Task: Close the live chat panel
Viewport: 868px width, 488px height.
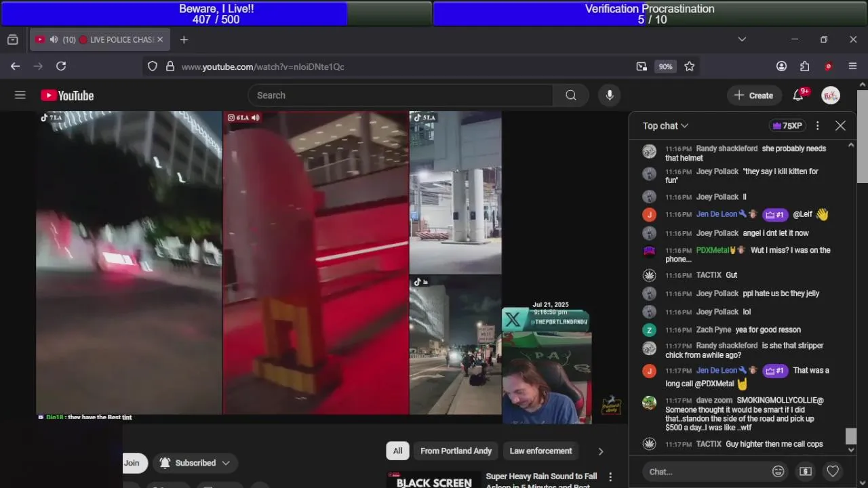Action: [840, 126]
